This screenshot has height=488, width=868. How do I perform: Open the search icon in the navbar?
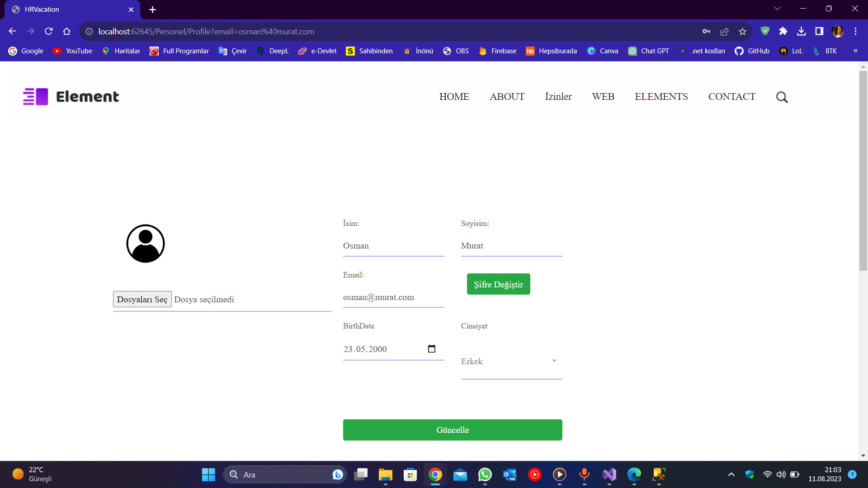(782, 97)
